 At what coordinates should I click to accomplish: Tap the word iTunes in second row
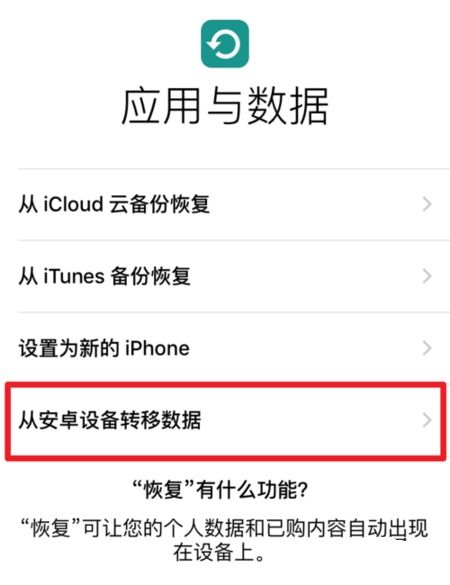[x=74, y=276]
